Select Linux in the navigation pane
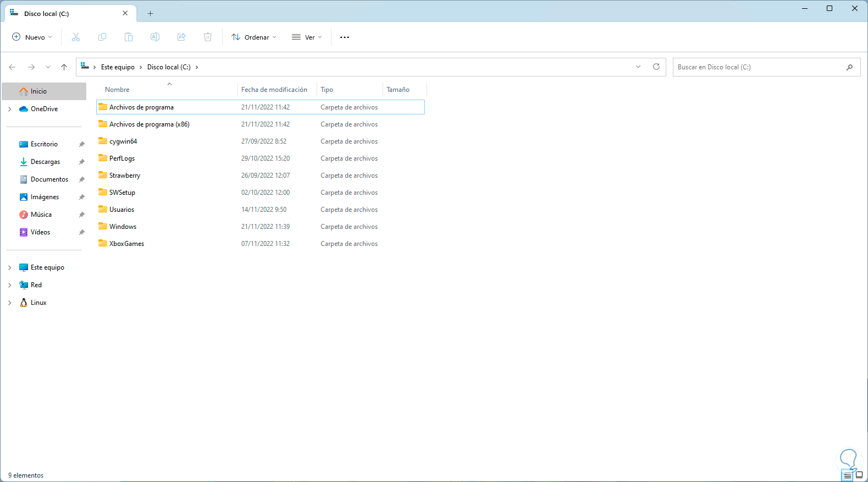The height and width of the screenshot is (482, 868). pos(38,303)
